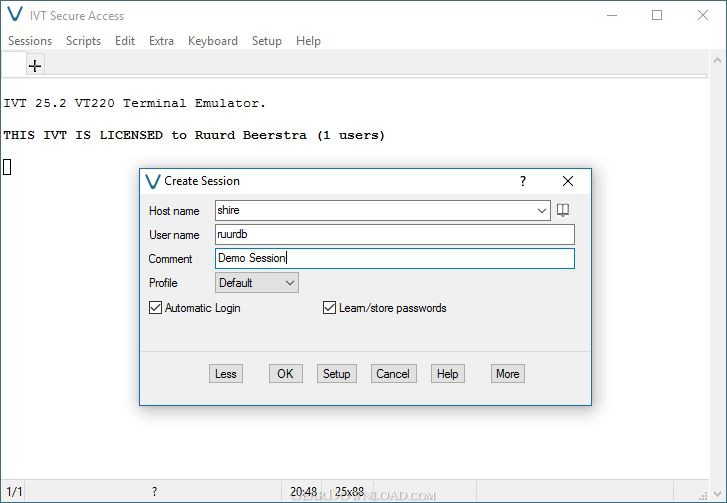Click the 1/1 status bar entry
727x503 pixels.
coord(14,491)
